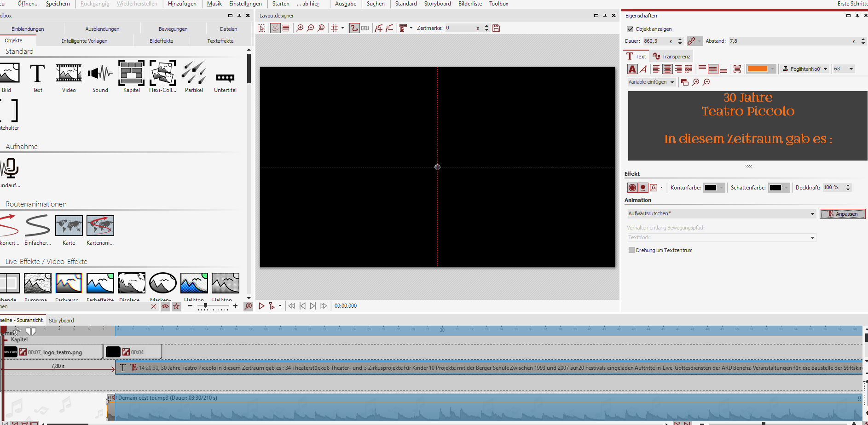This screenshot has width=868, height=425.
Task: Open the Texteffekte tab in Toolbox
Action: click(x=220, y=41)
